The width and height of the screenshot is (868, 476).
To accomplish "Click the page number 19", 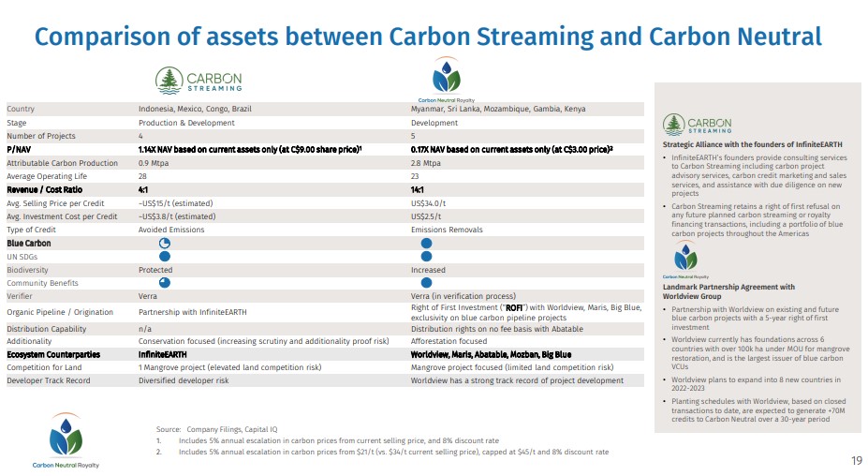I will pyautogui.click(x=857, y=460).
